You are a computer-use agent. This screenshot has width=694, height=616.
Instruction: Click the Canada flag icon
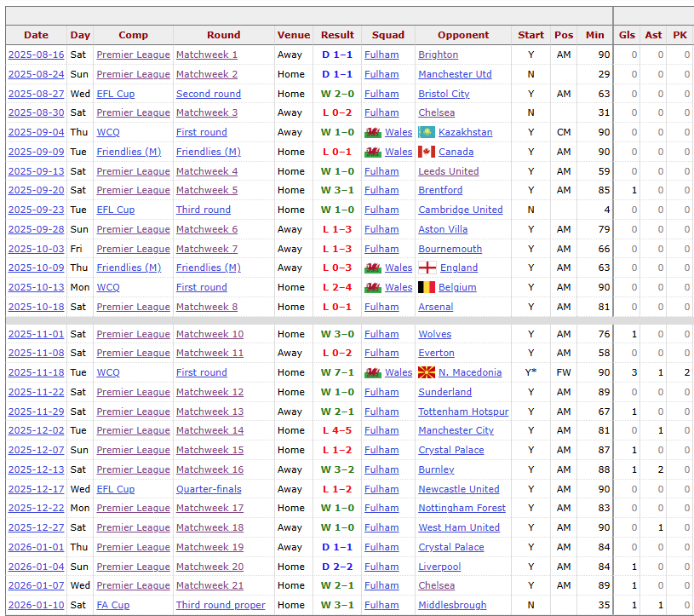427,152
